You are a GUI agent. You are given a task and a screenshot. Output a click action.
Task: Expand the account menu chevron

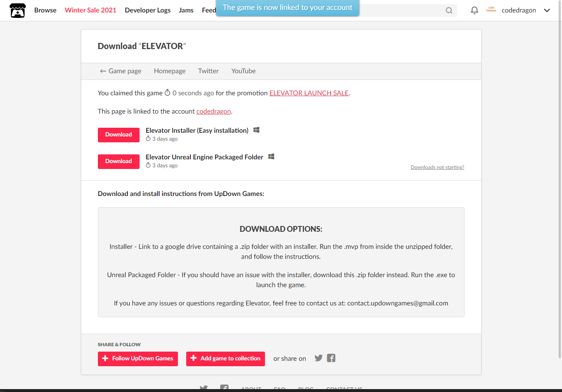(x=547, y=10)
